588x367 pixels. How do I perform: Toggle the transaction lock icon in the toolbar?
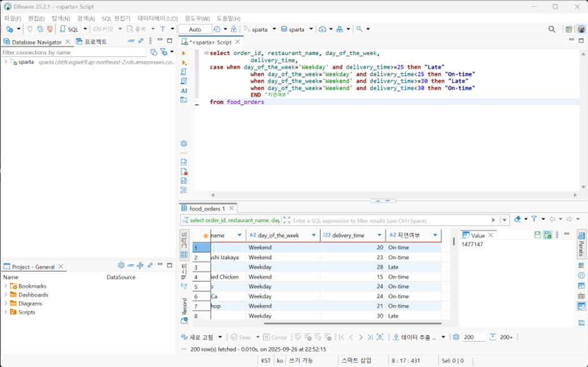[233, 29]
